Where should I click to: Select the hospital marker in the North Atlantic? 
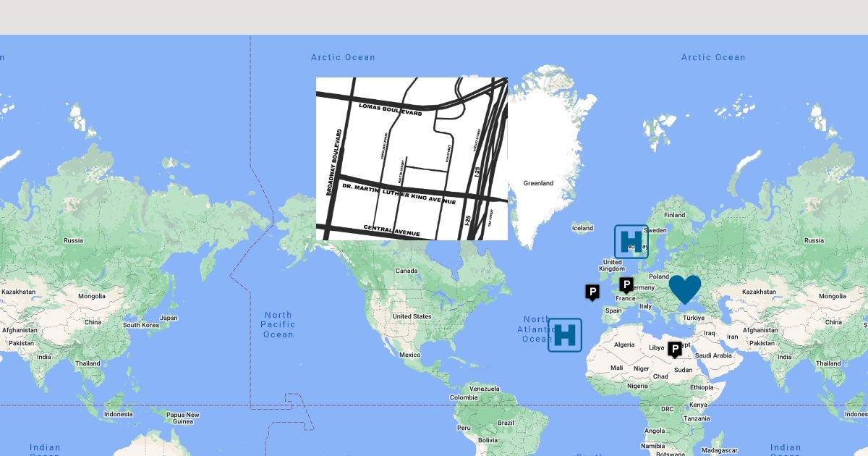pyautogui.click(x=564, y=335)
